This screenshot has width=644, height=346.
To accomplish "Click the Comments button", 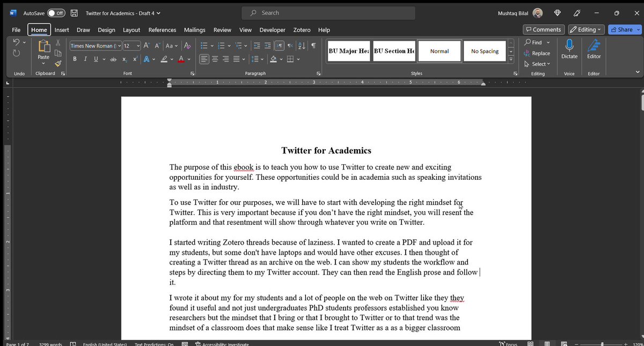I will [544, 30].
